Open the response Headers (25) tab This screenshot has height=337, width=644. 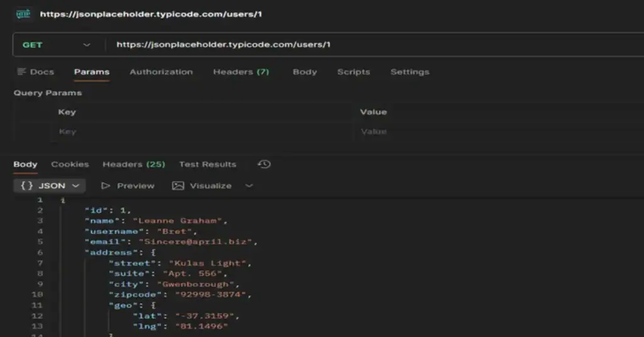(x=133, y=164)
